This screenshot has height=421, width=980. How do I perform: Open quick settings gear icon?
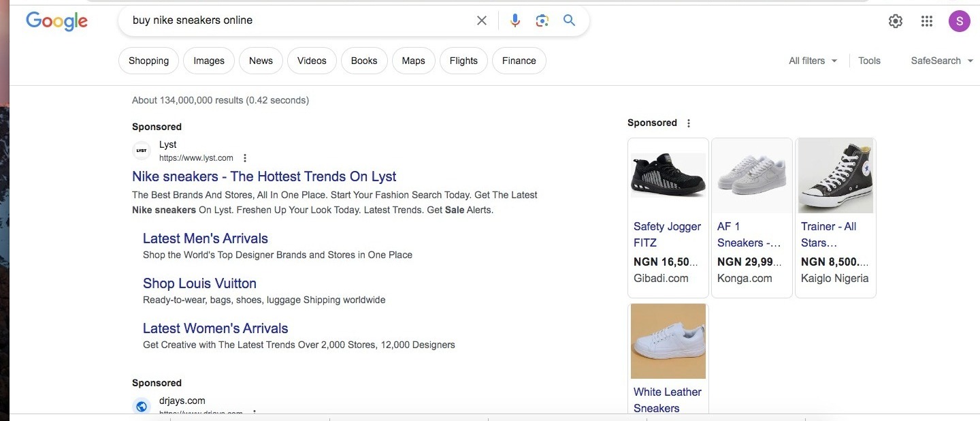tap(896, 21)
